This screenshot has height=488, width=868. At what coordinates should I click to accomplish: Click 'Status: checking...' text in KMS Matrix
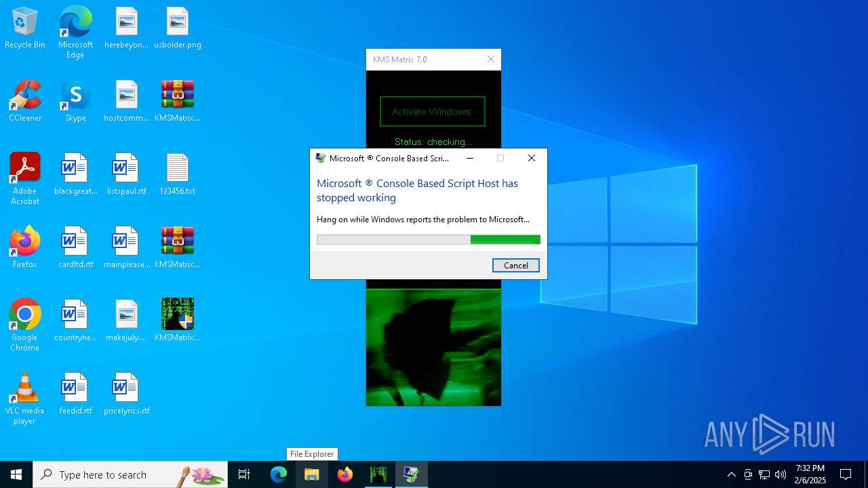coord(433,142)
